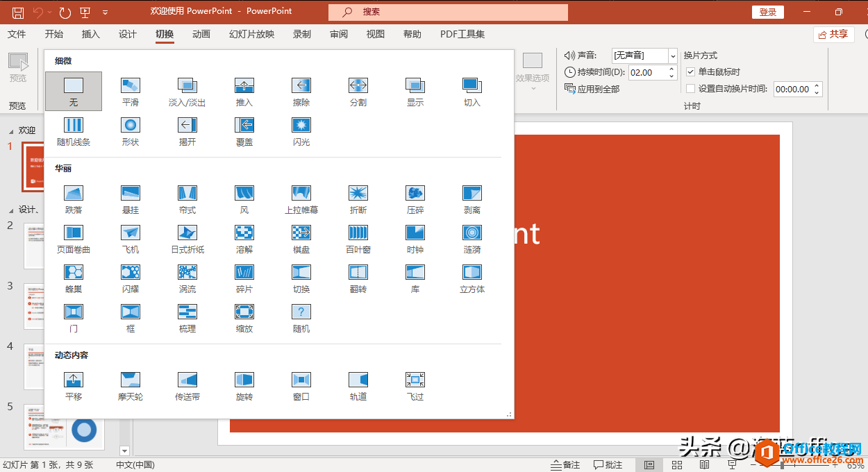Switch to the 动画 ribbon tab
Screen dimensions: 868x472
[201, 33]
